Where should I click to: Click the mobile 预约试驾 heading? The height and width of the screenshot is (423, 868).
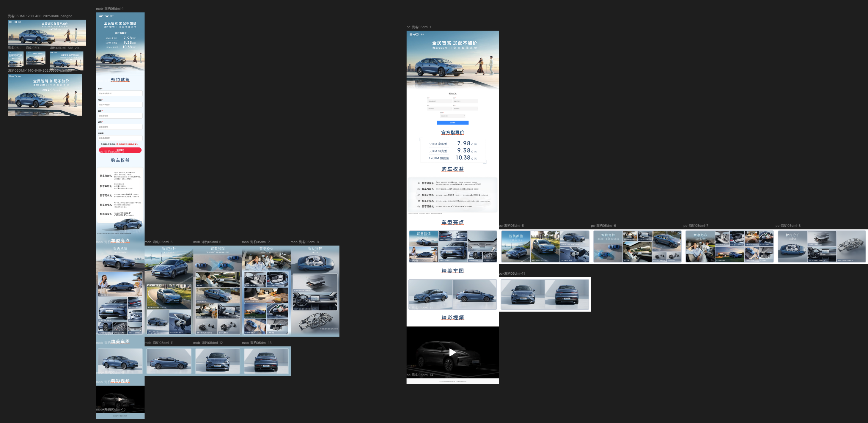tap(120, 80)
